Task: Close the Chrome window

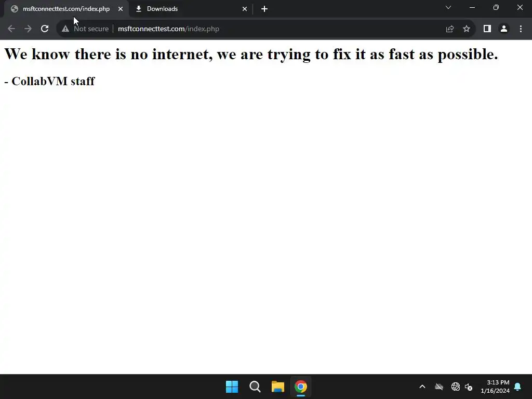Action: click(x=520, y=7)
